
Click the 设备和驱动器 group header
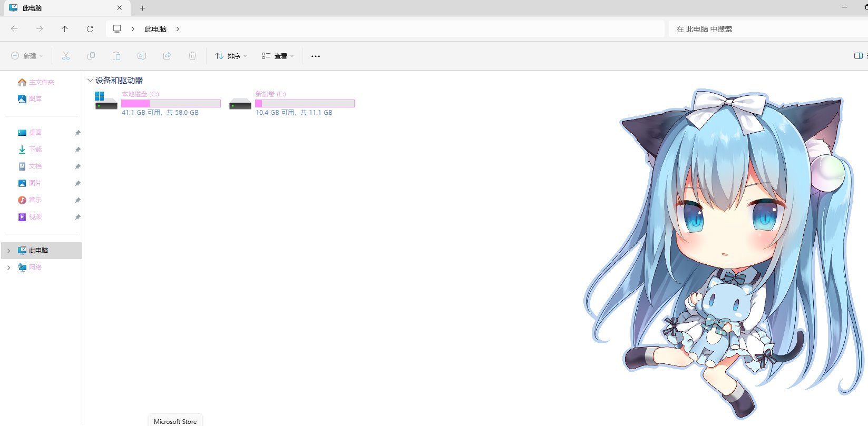(119, 81)
